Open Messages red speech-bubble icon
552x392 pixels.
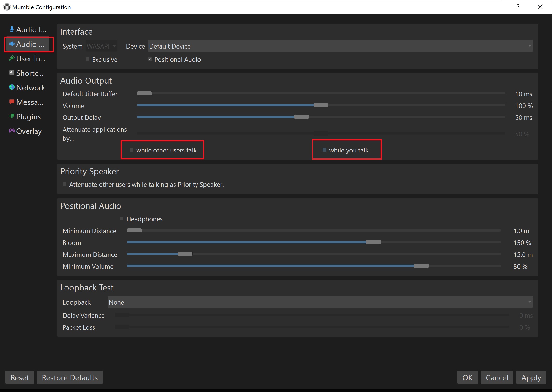point(12,102)
